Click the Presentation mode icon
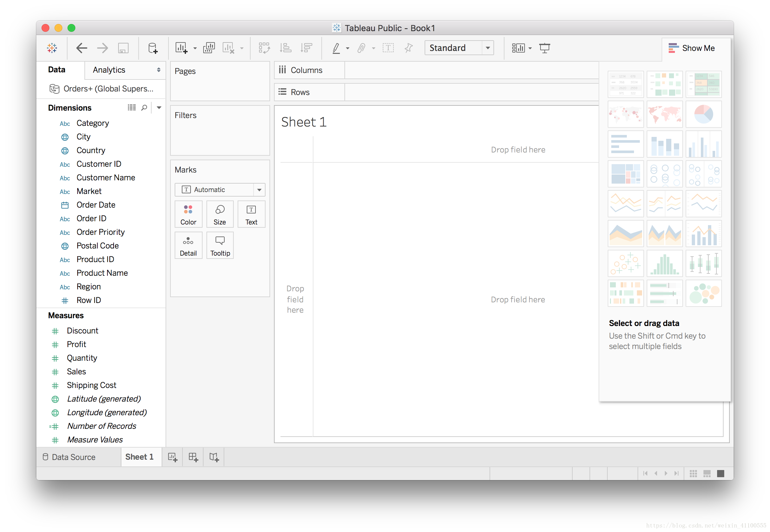Image resolution: width=770 pixels, height=532 pixels. (545, 48)
